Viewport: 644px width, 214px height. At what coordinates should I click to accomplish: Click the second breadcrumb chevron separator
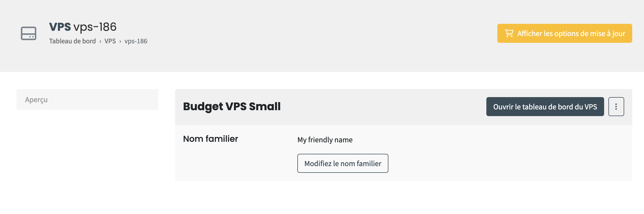coord(120,41)
